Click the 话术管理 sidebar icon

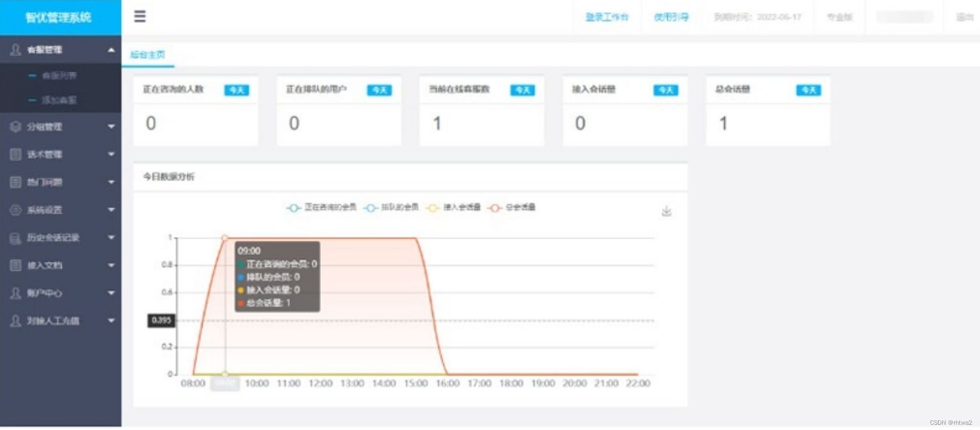(15, 154)
